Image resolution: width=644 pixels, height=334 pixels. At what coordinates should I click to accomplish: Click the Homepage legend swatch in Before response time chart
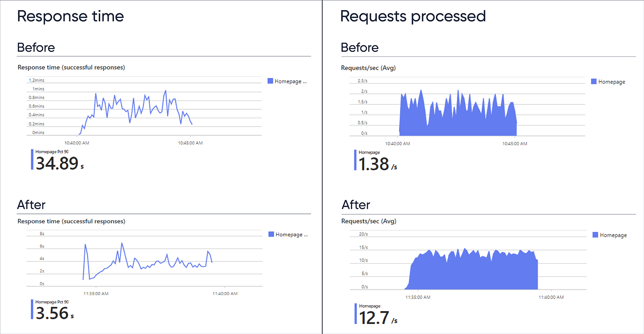pyautogui.click(x=270, y=81)
